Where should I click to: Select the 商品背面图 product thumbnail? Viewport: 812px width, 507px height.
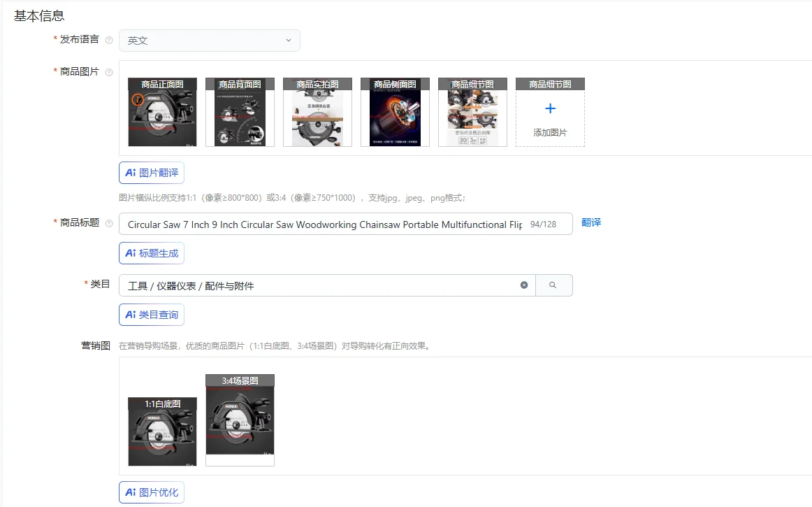[240, 112]
